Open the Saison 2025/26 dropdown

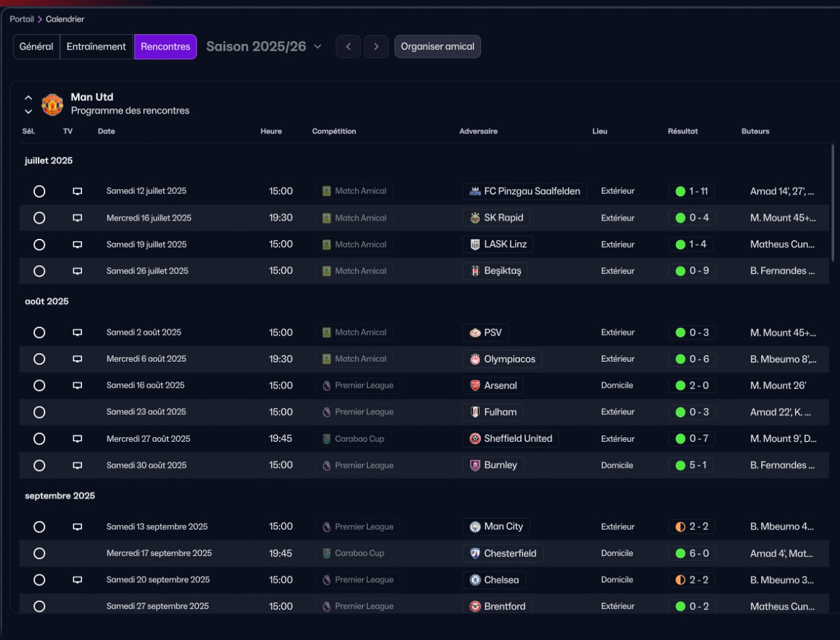264,47
